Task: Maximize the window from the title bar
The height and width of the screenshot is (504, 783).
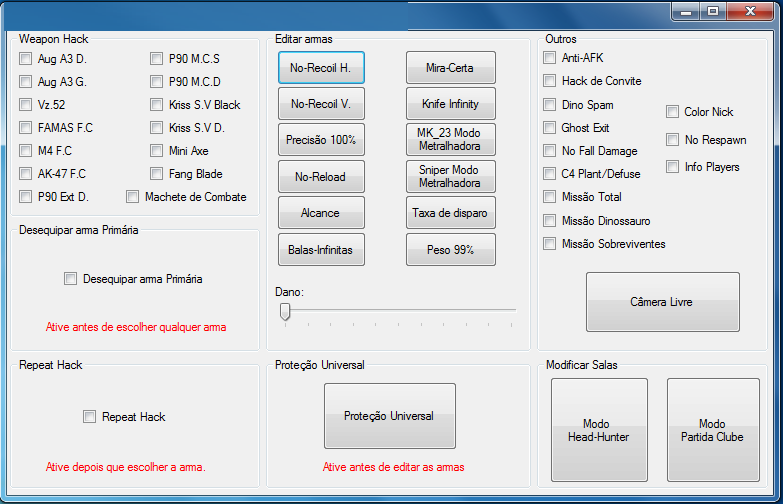Action: 712,11
